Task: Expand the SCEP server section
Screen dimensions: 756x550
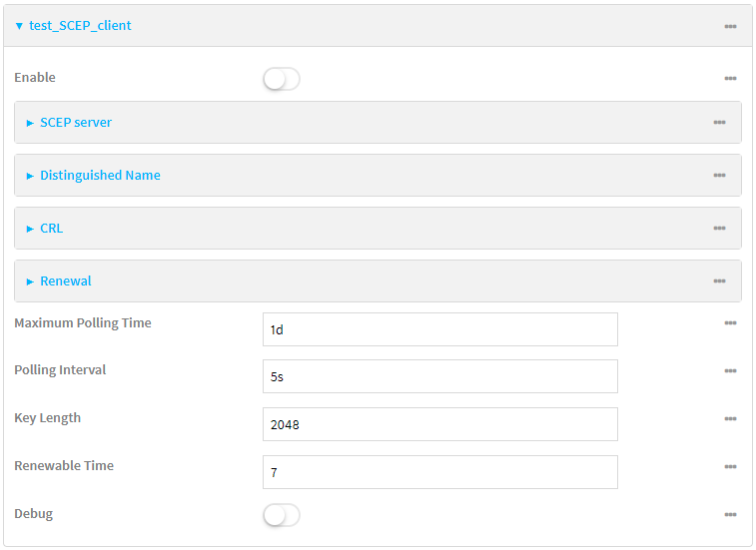Action: coord(75,123)
